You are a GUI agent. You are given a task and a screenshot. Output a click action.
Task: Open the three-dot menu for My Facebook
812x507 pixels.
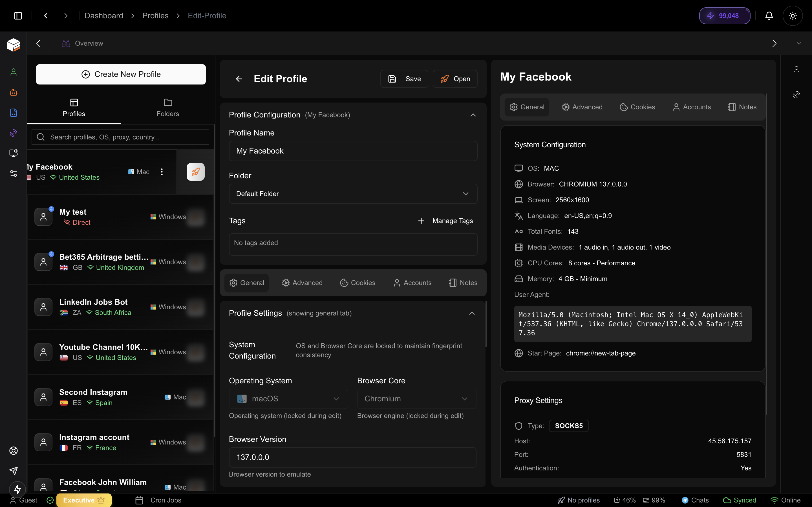point(162,172)
